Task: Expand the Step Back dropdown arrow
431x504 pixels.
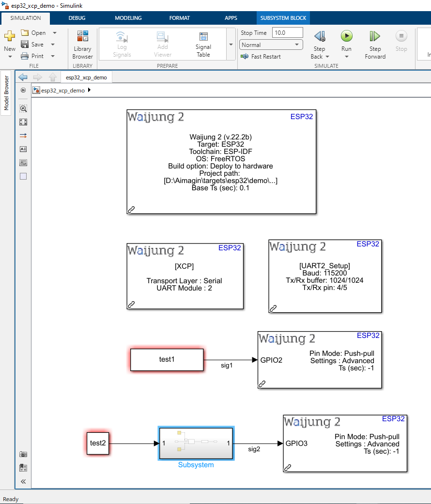Action: click(x=327, y=57)
